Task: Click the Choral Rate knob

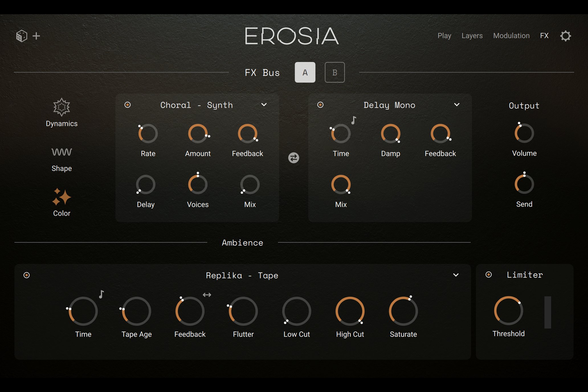Action: [148, 133]
